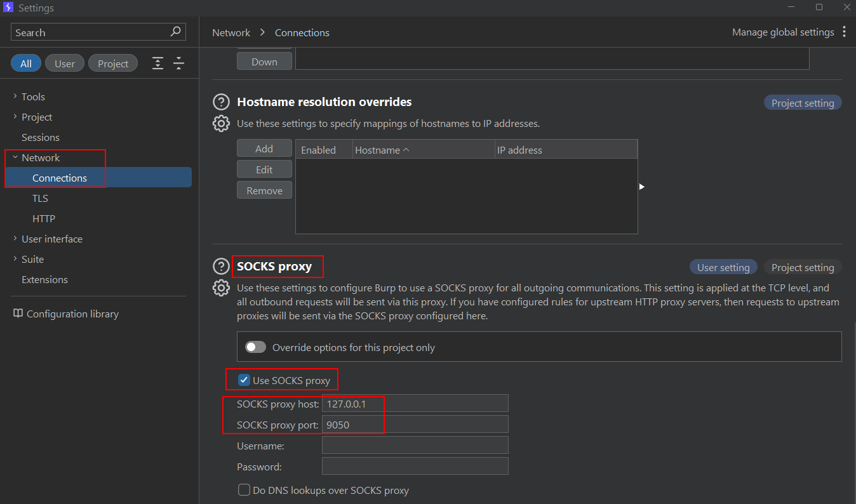The width and height of the screenshot is (856, 504).
Task: Click the SOCKS proxy gear icon
Action: 221,288
